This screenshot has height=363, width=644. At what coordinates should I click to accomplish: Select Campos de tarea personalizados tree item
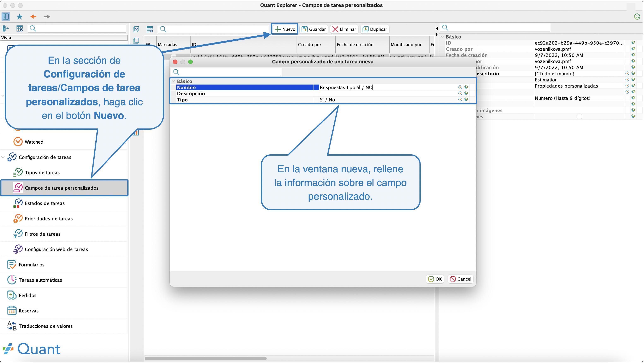tap(64, 188)
